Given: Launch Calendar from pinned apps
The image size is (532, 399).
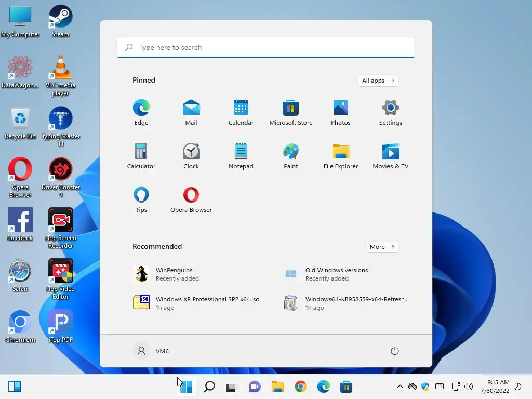Looking at the screenshot, I should click(x=241, y=112).
